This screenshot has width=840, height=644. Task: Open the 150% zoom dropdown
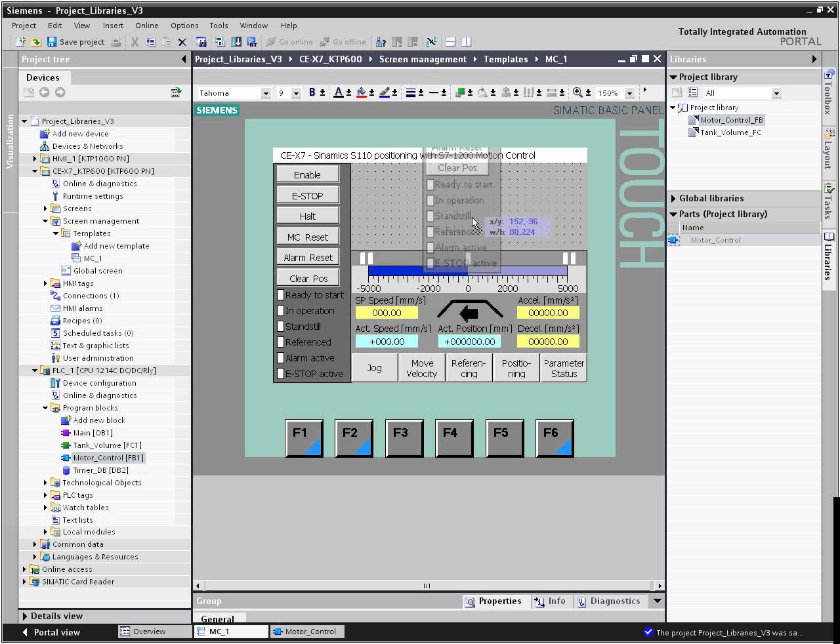[x=629, y=93]
